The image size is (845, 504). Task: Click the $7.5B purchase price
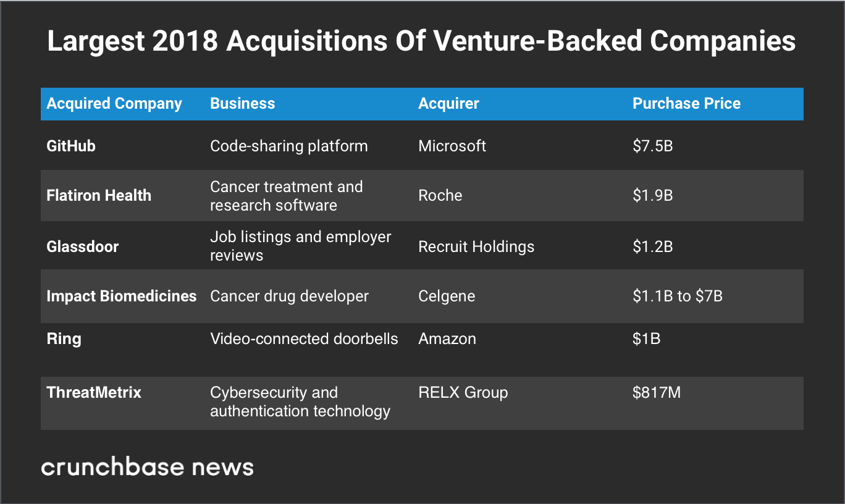[652, 146]
